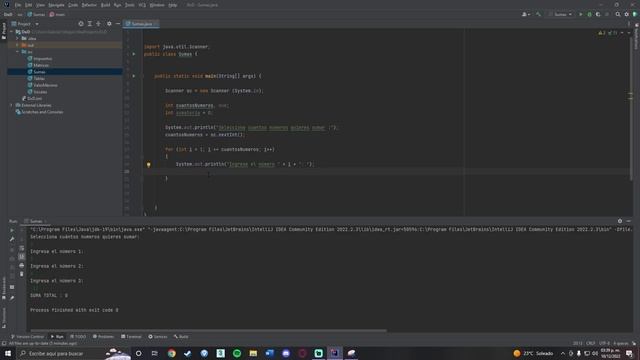The width and height of the screenshot is (640, 360).
Task: Build the project with the hammer icon
Action: pyautogui.click(x=538, y=14)
